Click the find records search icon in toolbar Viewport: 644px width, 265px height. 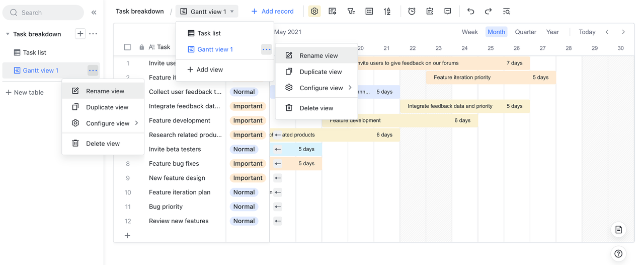click(x=506, y=11)
